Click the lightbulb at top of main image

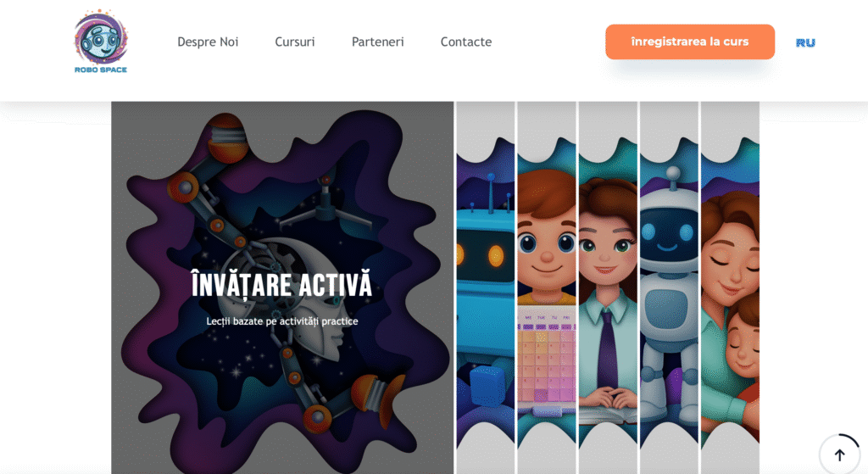[226, 138]
